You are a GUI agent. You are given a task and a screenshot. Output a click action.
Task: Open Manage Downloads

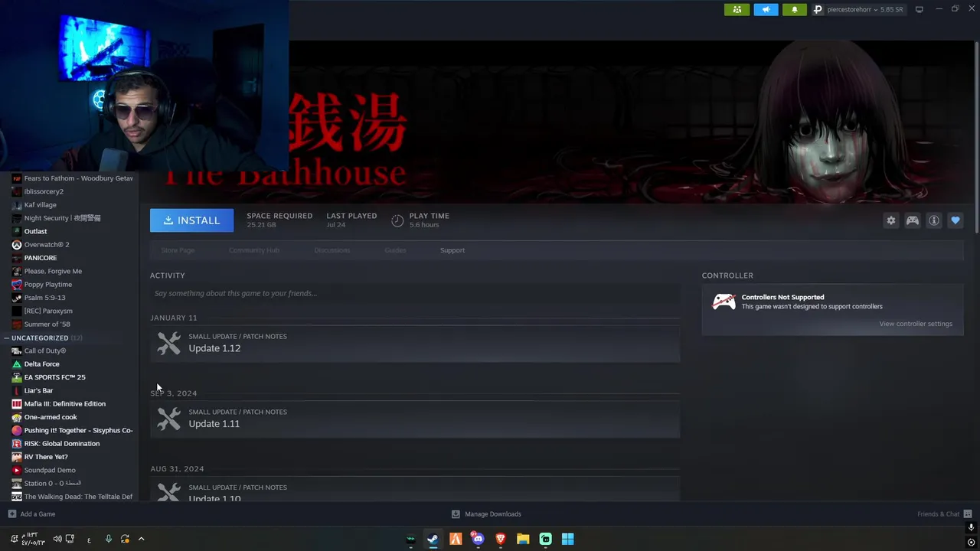pyautogui.click(x=486, y=514)
